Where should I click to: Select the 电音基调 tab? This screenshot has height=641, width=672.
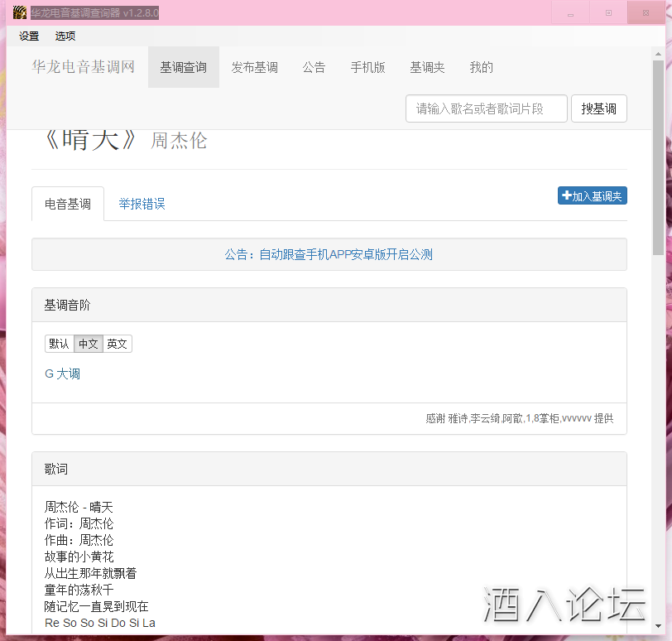[68, 204]
